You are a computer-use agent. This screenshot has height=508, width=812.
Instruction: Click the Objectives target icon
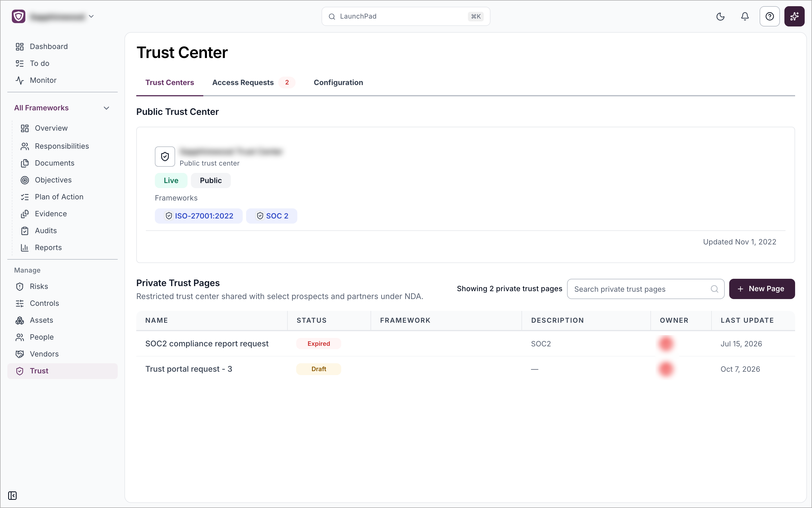(25, 180)
